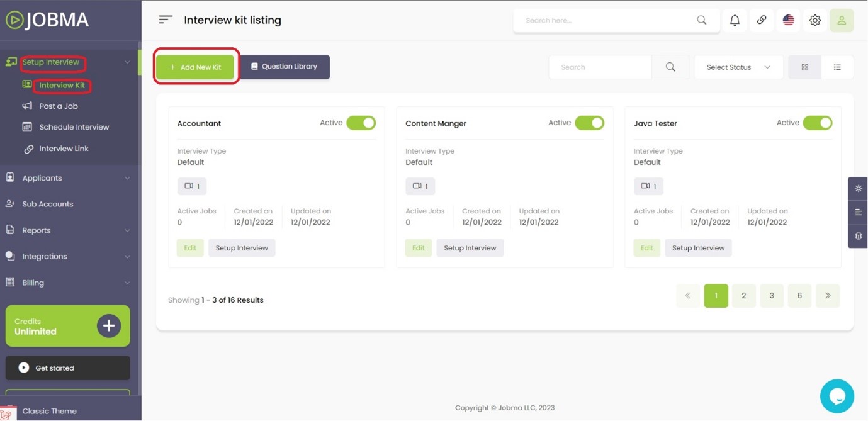Expand Integrations menu chevron
This screenshot has width=868, height=421.
[x=127, y=257]
